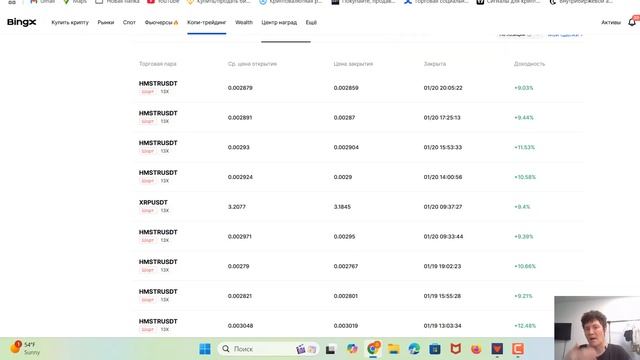Click the webcam video overlay
The height and width of the screenshot is (360, 640).
597,328
